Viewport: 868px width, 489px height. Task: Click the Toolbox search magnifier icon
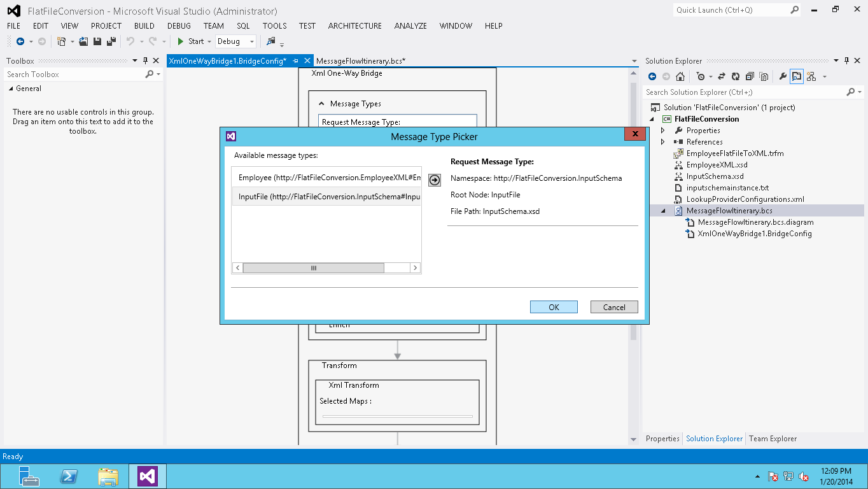[x=150, y=74]
